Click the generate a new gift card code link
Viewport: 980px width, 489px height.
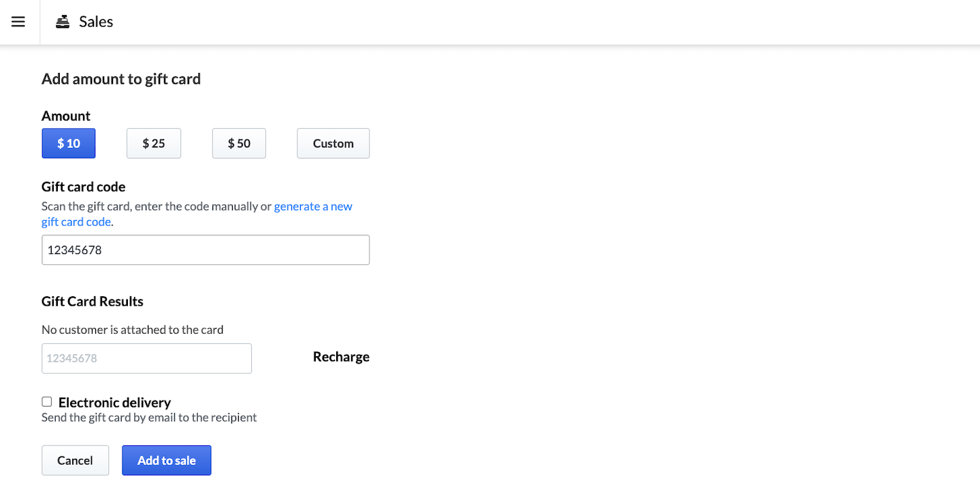coord(313,206)
